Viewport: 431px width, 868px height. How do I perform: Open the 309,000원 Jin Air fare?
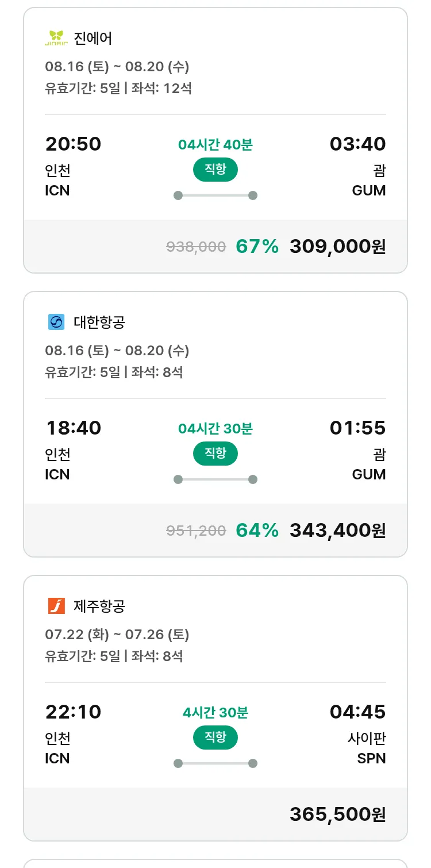(x=337, y=247)
